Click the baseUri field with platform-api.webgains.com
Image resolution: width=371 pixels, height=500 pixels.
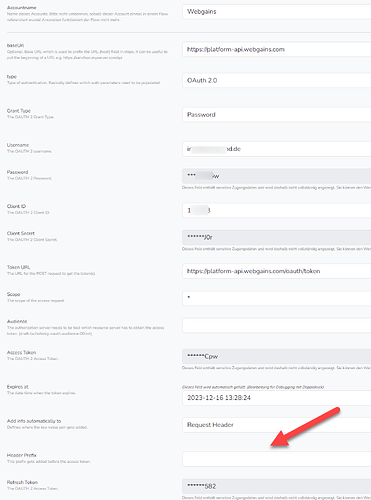[277, 49]
